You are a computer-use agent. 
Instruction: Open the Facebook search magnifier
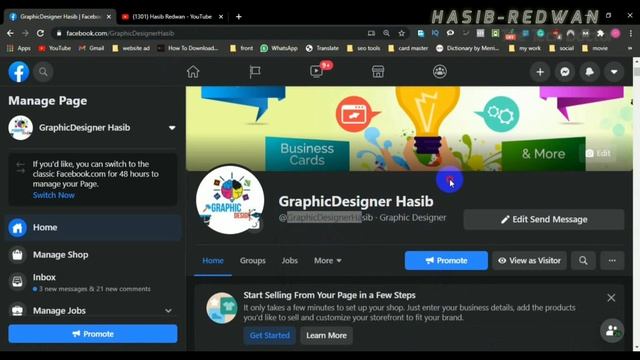pyautogui.click(x=43, y=72)
